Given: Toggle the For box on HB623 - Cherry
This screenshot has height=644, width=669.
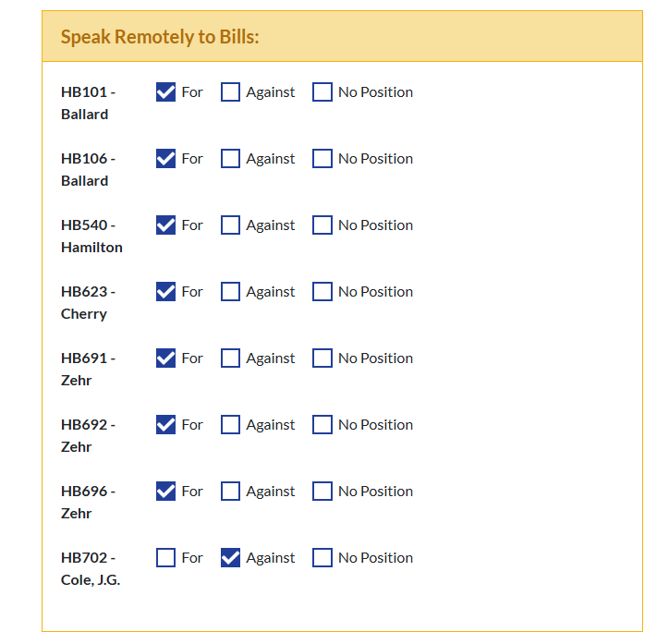Looking at the screenshot, I should (x=166, y=292).
